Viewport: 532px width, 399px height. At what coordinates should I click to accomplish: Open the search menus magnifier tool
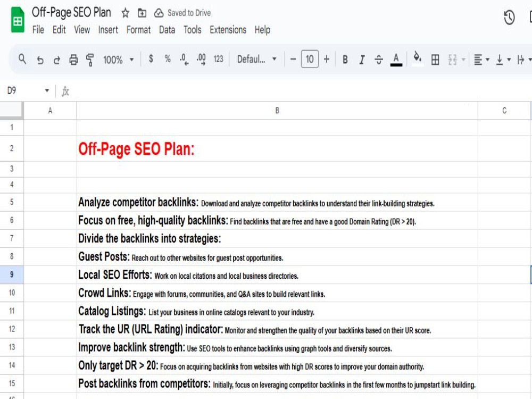pos(22,60)
